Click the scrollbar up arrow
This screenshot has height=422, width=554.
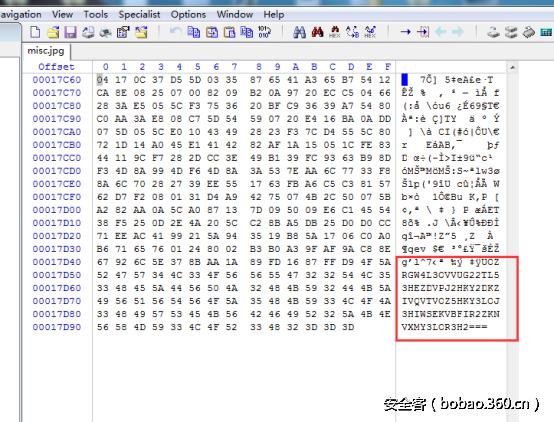pyautogui.click(x=512, y=67)
